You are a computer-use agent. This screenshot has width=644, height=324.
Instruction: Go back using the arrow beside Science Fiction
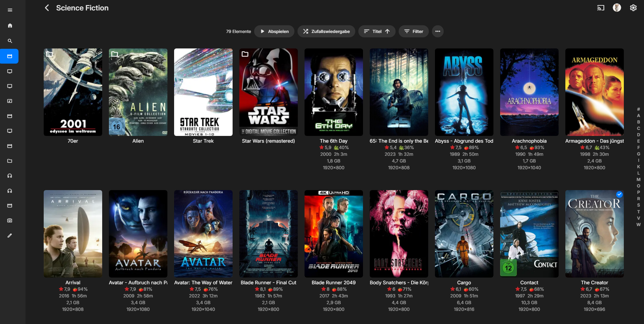(47, 8)
